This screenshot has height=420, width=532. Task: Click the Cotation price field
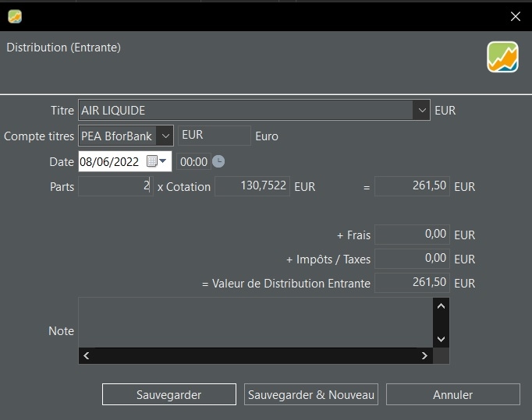point(252,186)
